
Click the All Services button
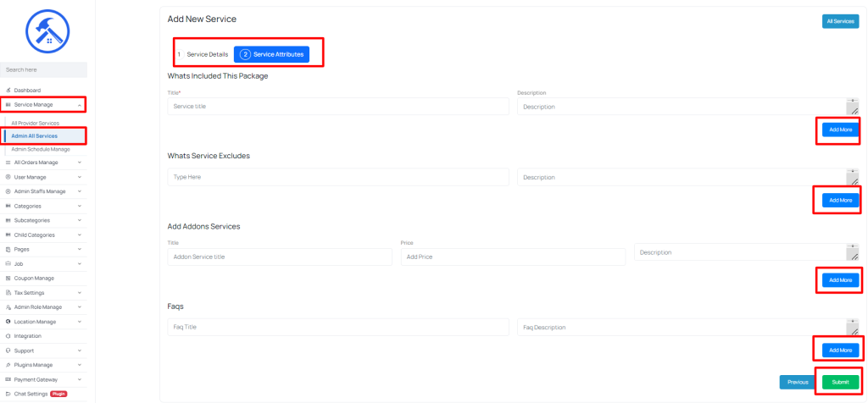pyautogui.click(x=840, y=21)
